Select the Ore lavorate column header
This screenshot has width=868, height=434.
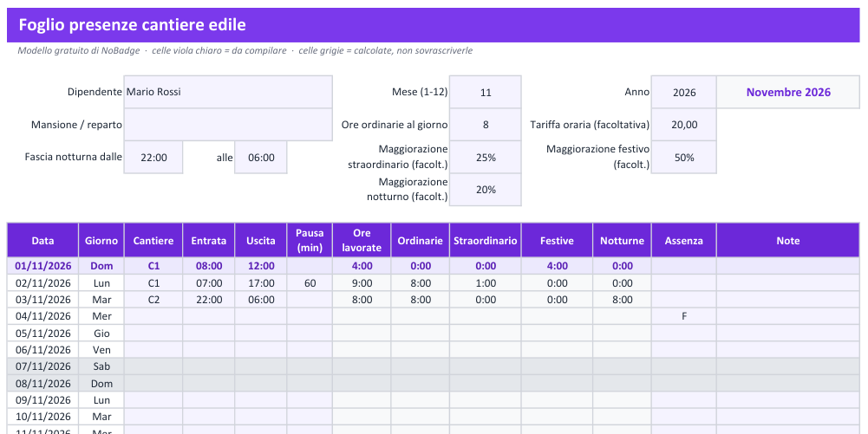[362, 241]
